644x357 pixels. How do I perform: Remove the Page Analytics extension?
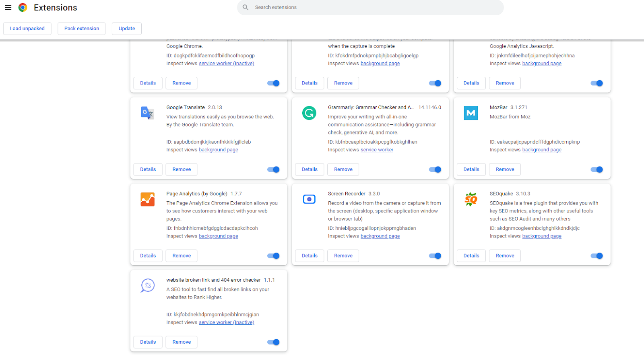coord(182,256)
